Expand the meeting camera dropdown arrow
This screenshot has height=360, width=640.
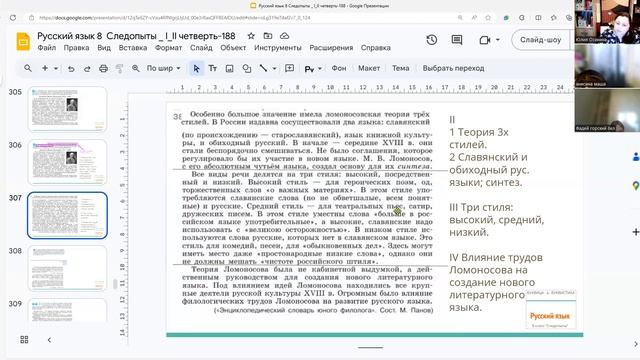498,40
